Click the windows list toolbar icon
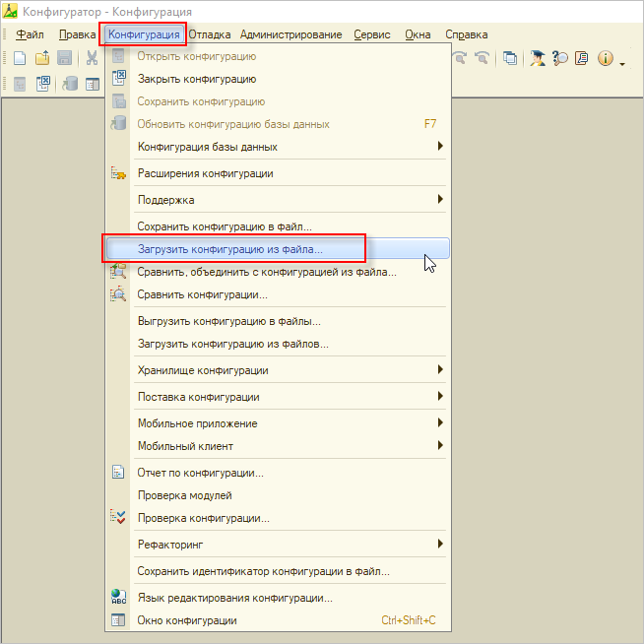The width and height of the screenshot is (644, 644). (510, 58)
